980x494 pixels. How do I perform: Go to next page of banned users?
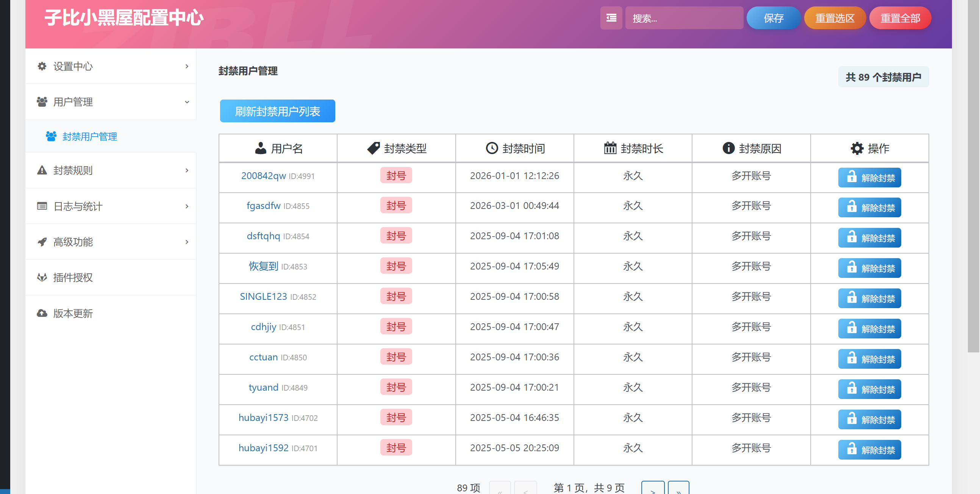click(652, 488)
